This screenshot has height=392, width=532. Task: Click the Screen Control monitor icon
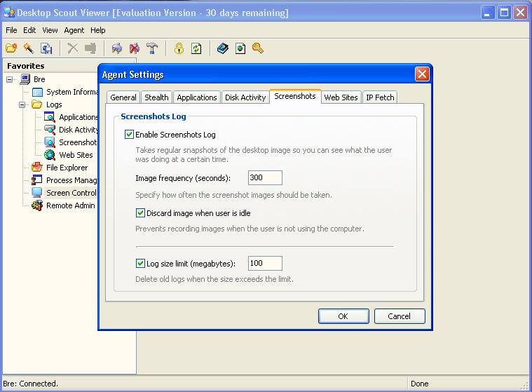37,192
